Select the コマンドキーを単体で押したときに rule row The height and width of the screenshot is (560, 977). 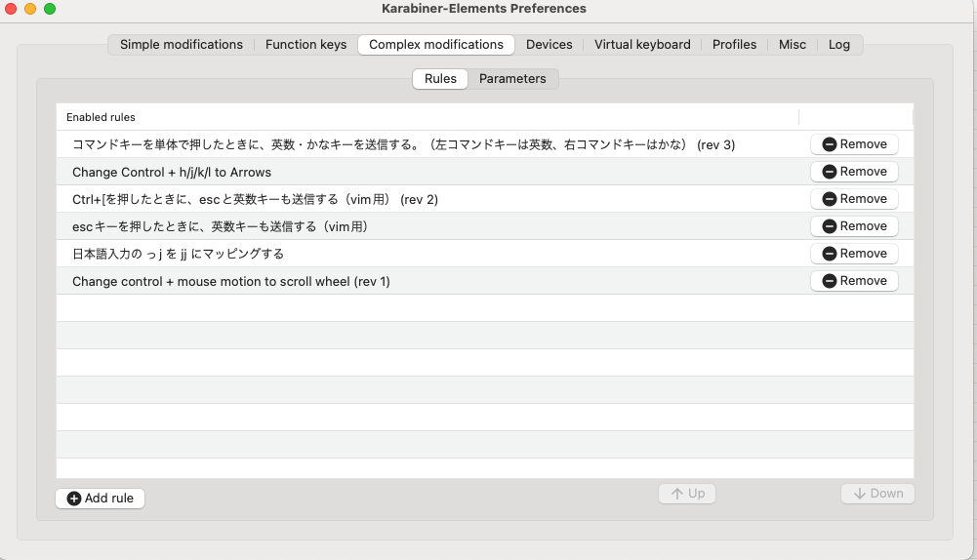(485, 144)
